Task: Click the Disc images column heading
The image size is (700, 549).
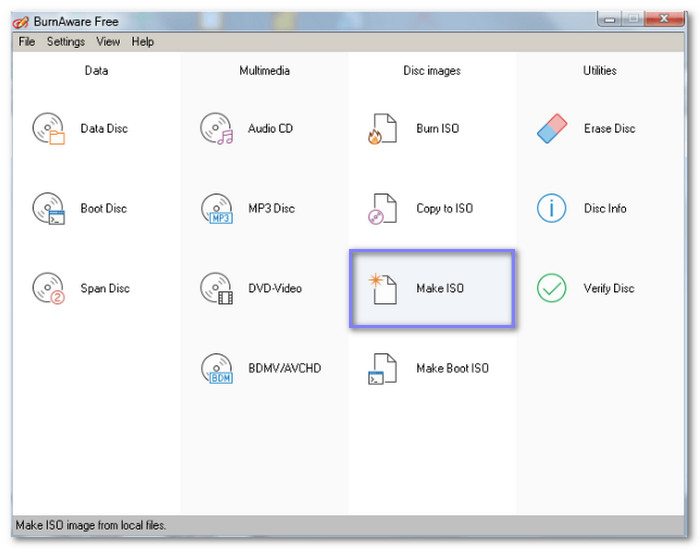Action: click(x=432, y=71)
